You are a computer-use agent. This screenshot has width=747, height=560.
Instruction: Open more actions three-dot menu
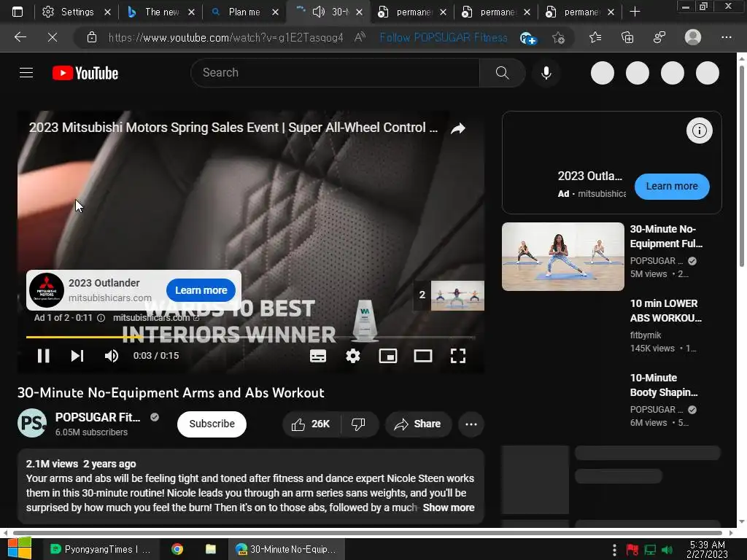click(x=471, y=424)
